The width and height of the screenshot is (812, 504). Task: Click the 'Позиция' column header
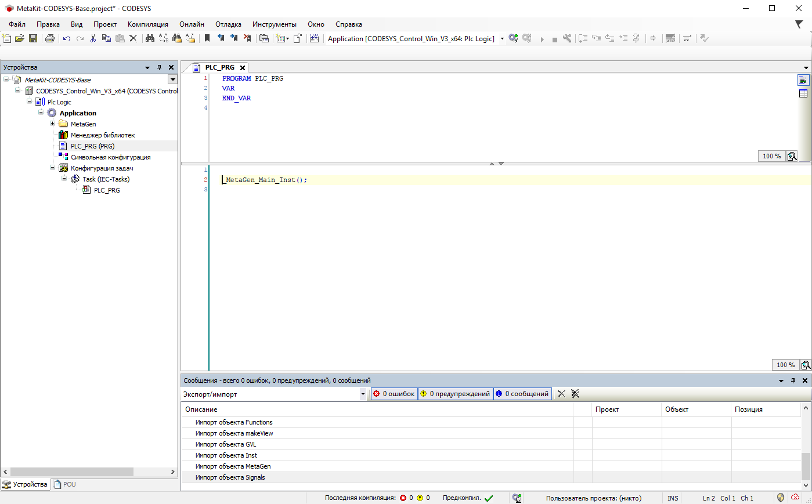click(x=766, y=409)
